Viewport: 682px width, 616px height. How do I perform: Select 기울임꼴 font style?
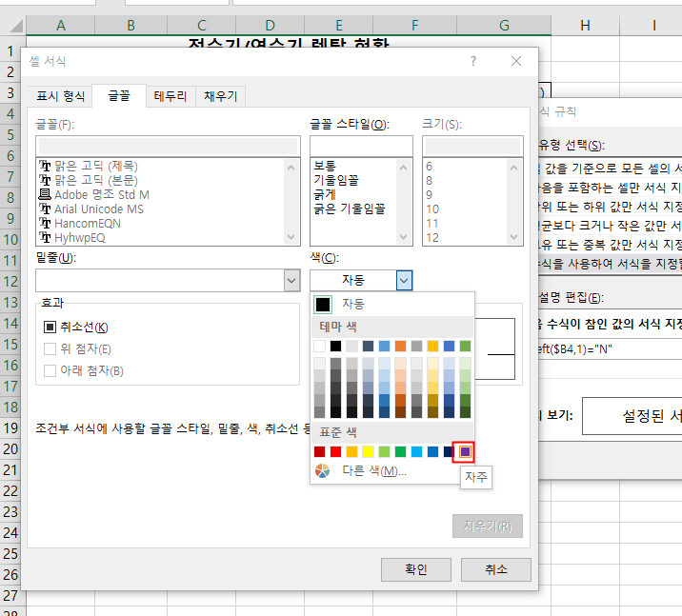click(336, 180)
